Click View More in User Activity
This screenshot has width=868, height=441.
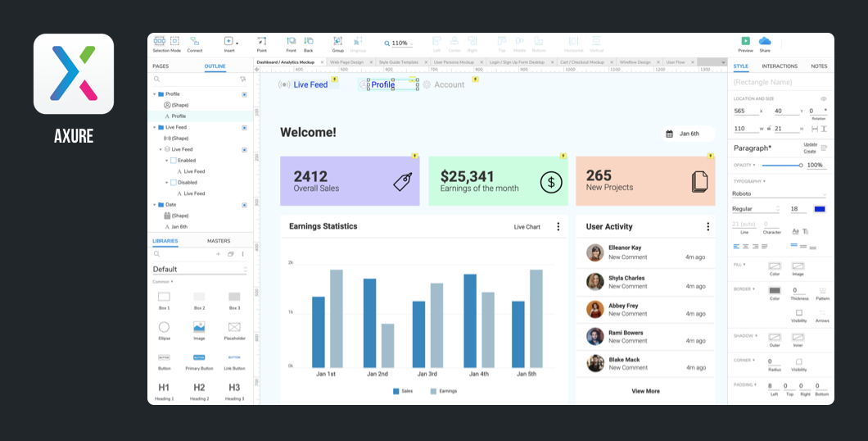645,391
